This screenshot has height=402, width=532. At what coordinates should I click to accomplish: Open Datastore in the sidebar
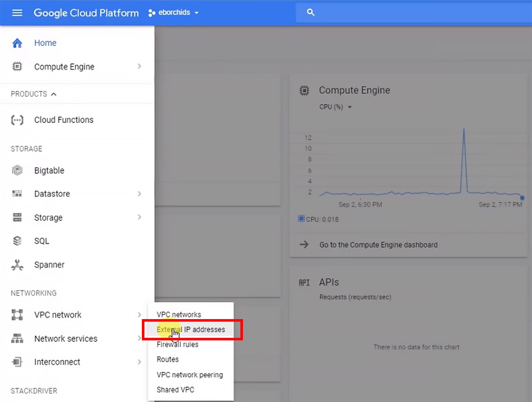point(52,194)
